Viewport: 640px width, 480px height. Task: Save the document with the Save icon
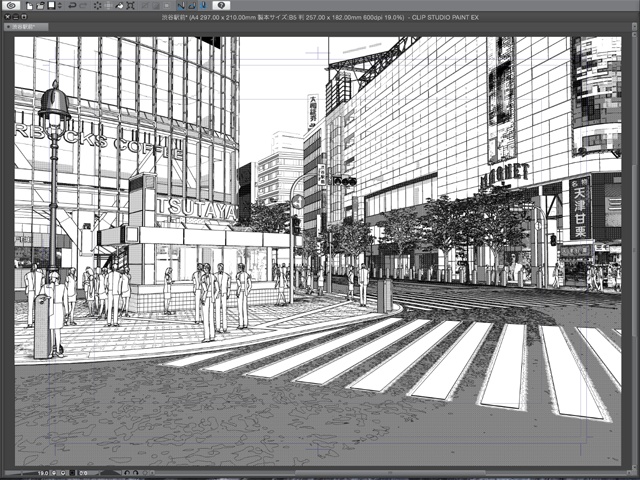point(51,5)
